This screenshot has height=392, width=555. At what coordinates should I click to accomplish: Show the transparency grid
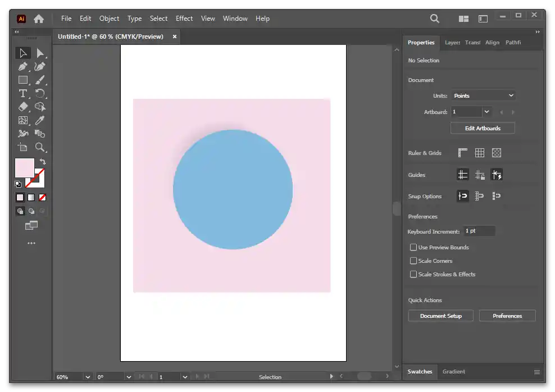[x=497, y=153]
